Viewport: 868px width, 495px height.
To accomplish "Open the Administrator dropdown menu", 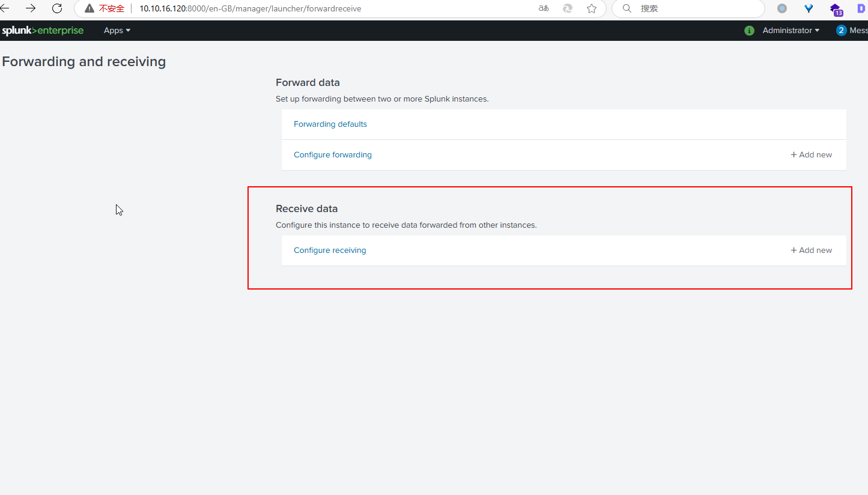I will (791, 31).
